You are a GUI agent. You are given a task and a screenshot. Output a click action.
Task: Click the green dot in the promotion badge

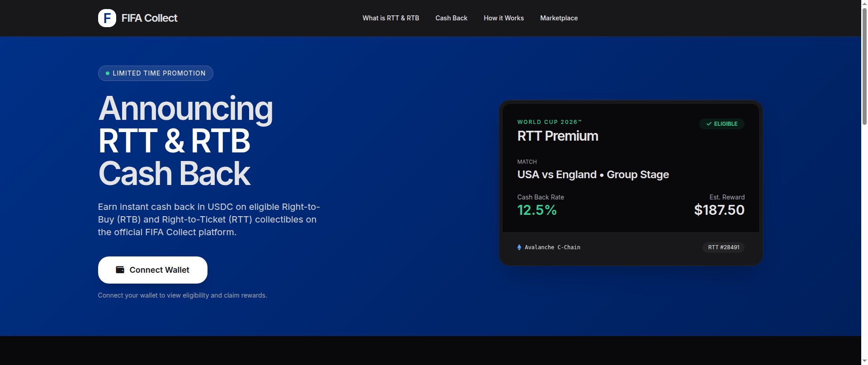tap(108, 73)
